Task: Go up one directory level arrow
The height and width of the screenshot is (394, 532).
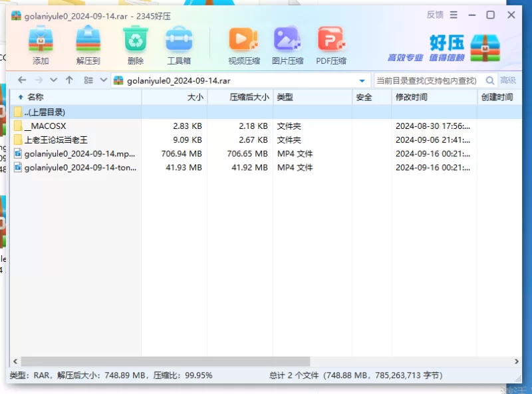Action: coord(69,80)
